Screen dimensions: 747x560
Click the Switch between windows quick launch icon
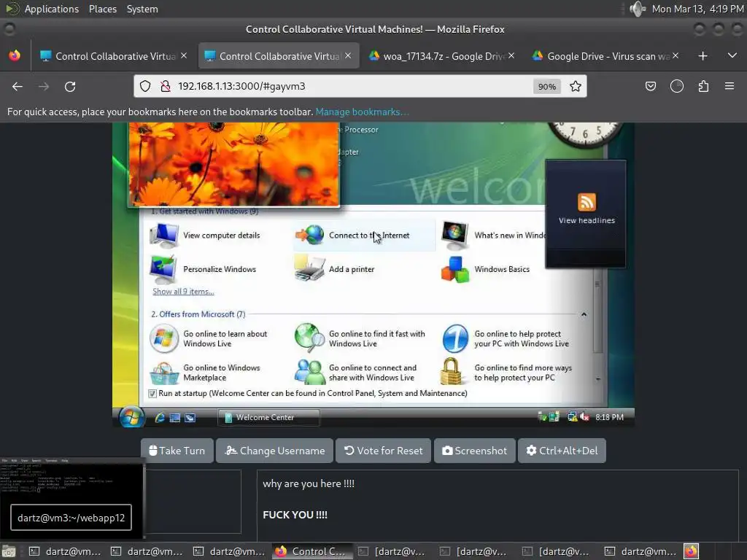pos(190,418)
